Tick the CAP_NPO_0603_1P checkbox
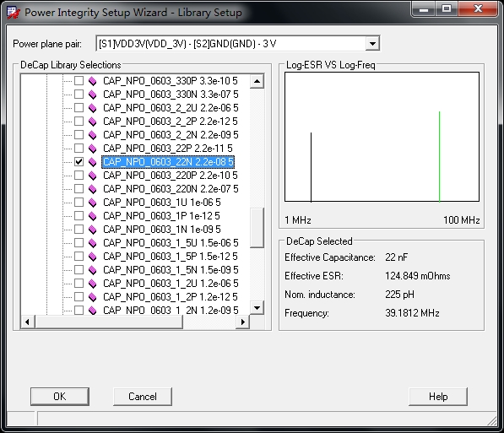Screen dimensions: 504x433 79,216
